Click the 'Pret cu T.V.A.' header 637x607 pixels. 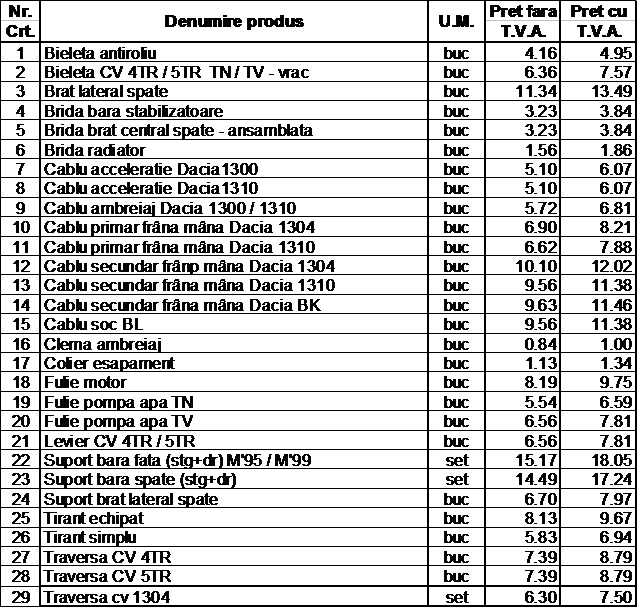pos(599,21)
